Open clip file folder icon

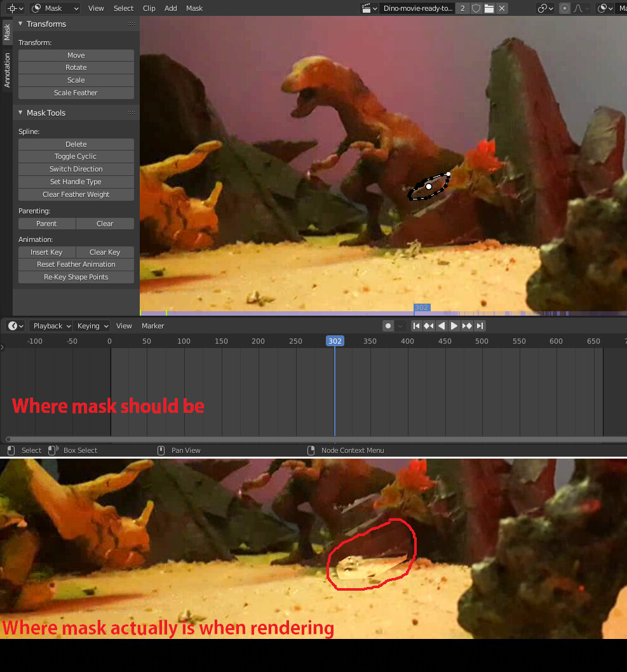pos(489,8)
